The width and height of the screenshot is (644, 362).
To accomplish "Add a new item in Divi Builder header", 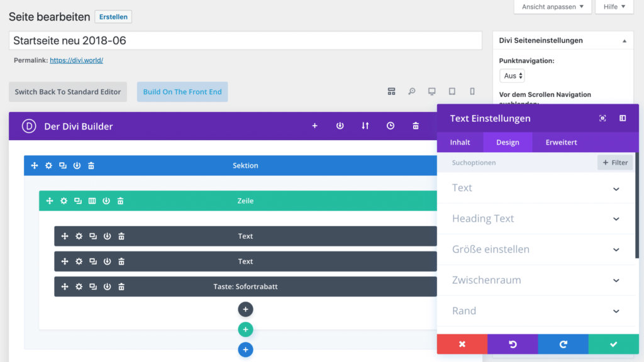I will tap(314, 126).
